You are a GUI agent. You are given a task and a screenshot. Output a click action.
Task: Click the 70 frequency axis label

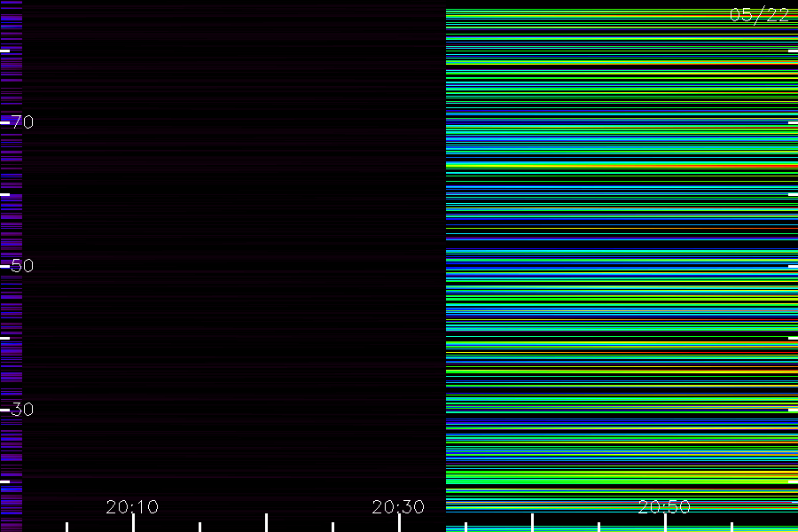click(22, 121)
